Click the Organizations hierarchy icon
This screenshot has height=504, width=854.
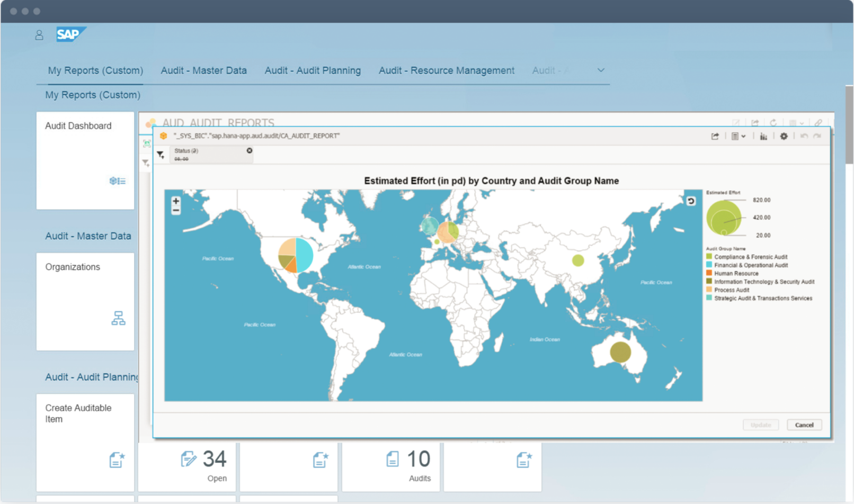pos(118,318)
